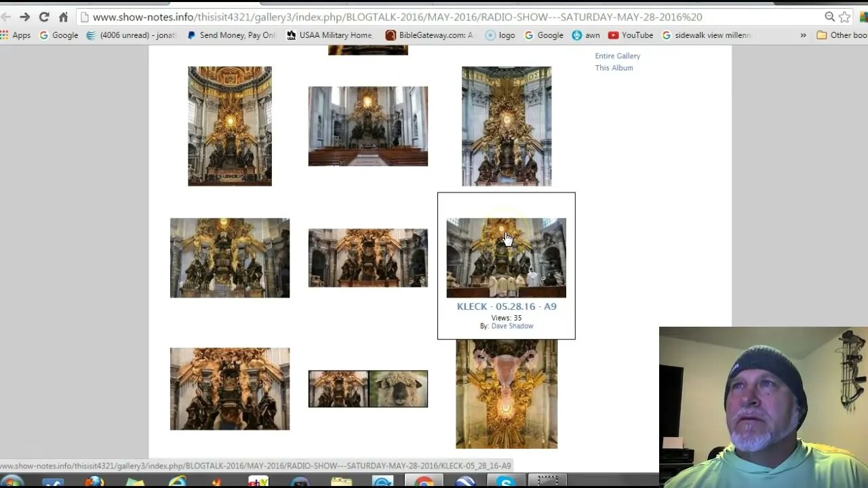Image resolution: width=868 pixels, height=488 pixels.
Task: Click the Skype icon in the taskbar
Action: [506, 482]
